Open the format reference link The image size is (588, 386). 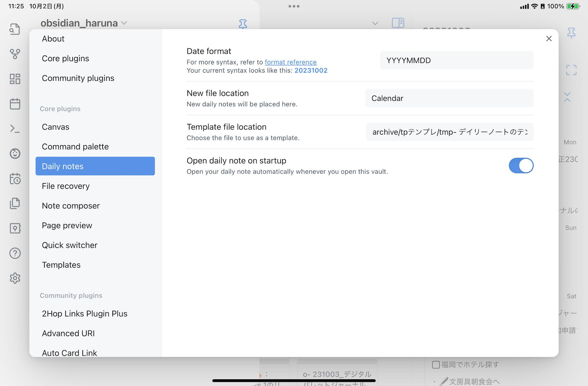(290, 62)
